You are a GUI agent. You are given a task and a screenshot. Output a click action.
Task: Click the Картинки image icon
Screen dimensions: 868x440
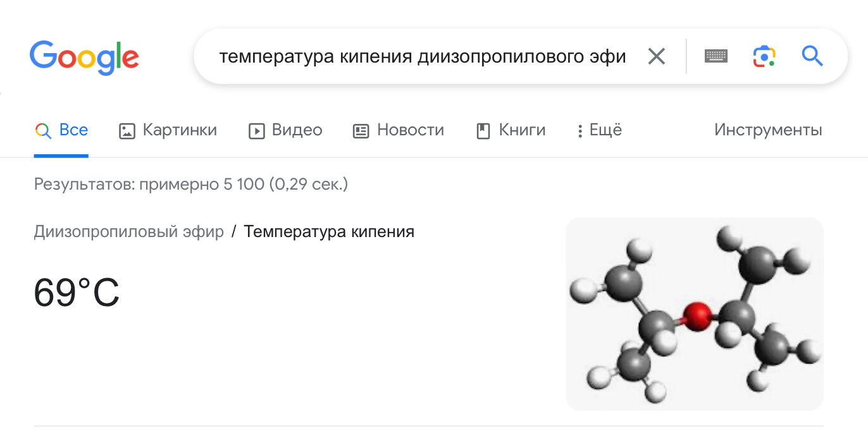(x=127, y=131)
